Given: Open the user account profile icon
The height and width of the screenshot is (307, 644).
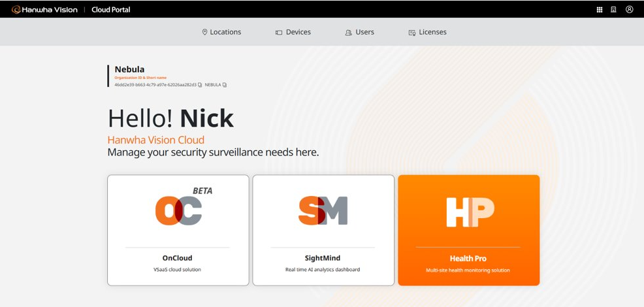Looking at the screenshot, I should [x=629, y=9].
